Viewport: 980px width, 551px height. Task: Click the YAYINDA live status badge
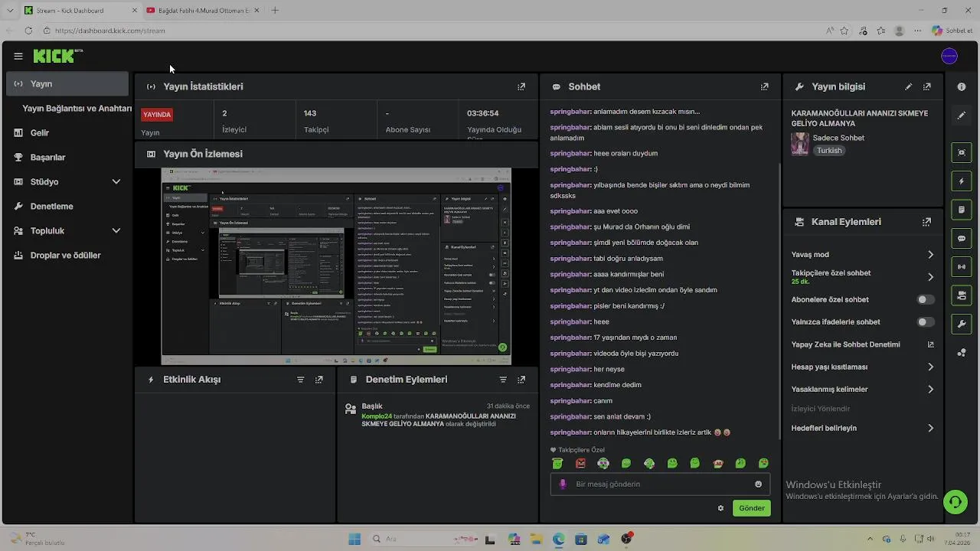click(157, 115)
